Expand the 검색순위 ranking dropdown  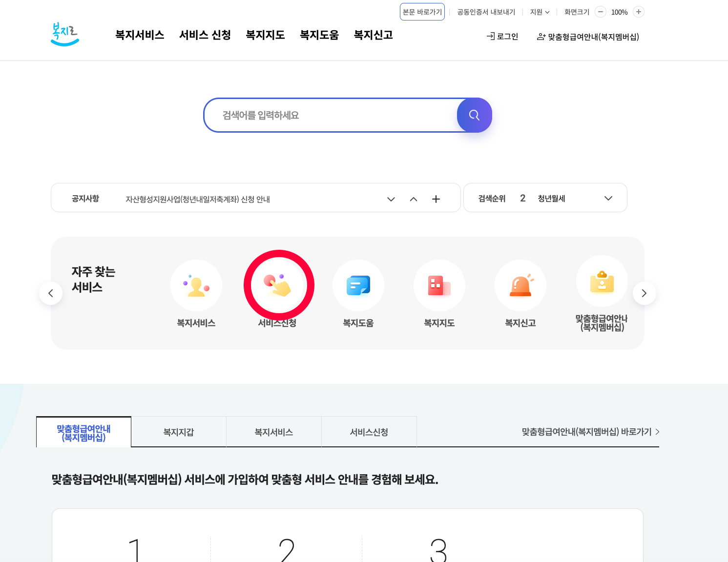608,198
